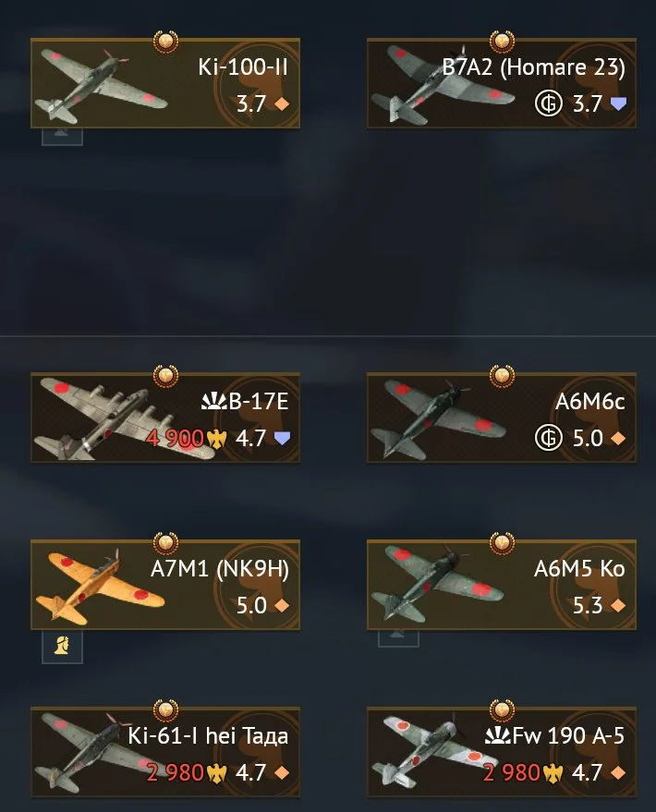The image size is (656, 812).
Task: Click the pilot helmet icon below A7M1
Action: [62, 647]
